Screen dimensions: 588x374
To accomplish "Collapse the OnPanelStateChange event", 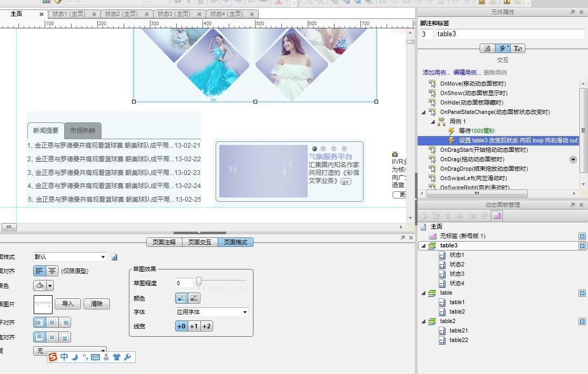I will (x=423, y=112).
